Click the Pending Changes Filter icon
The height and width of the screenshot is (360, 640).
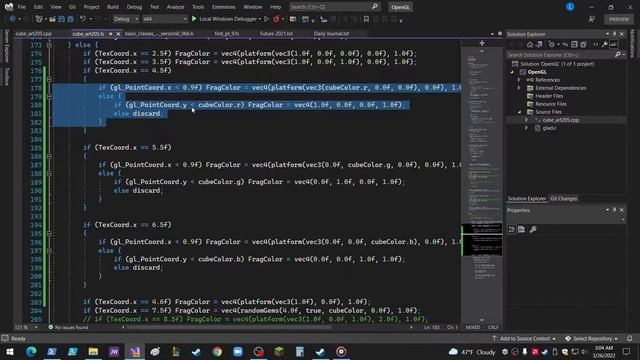pos(551,44)
